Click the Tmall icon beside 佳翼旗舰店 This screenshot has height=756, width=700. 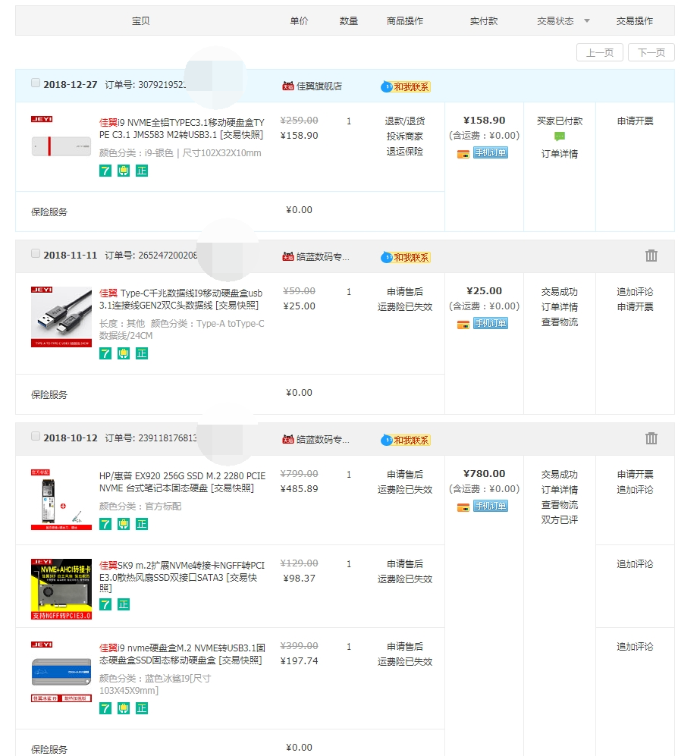287,86
